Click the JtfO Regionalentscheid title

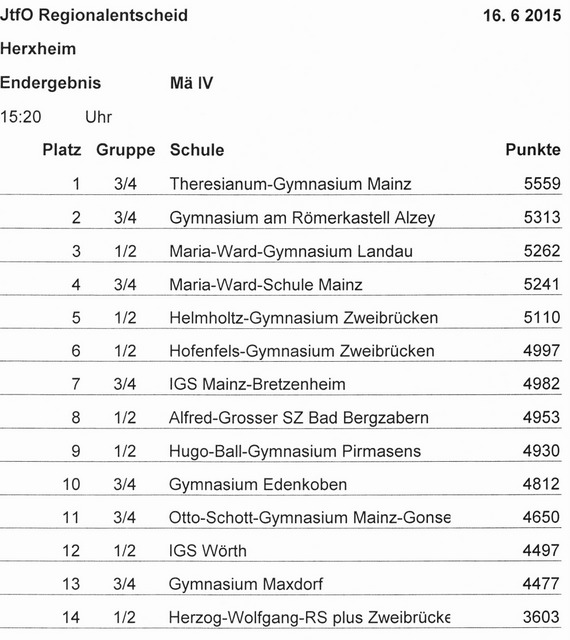[x=94, y=16]
